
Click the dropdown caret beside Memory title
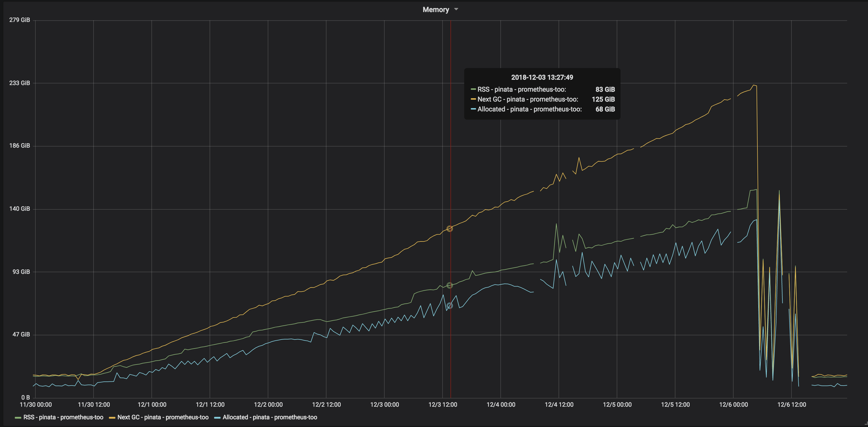[x=456, y=9]
